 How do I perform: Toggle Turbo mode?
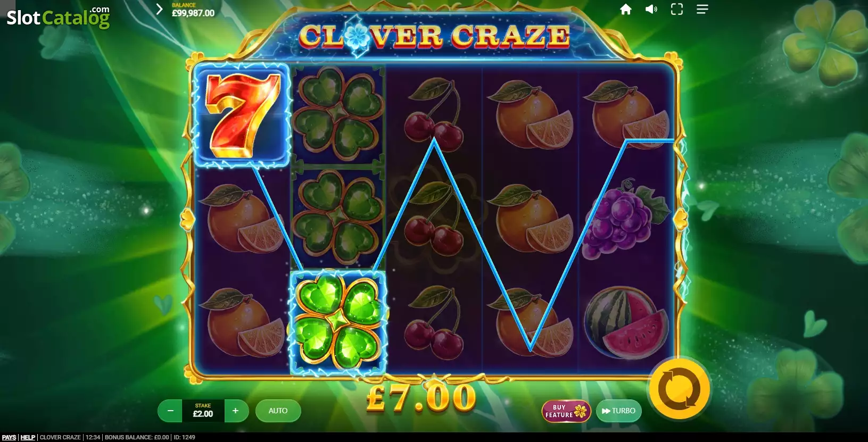[x=618, y=411]
